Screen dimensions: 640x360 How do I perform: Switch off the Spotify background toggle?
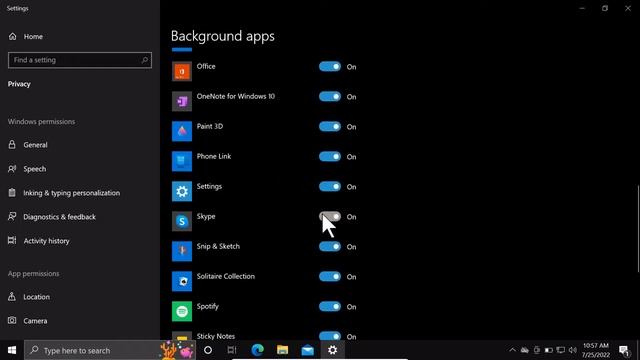(x=330, y=307)
